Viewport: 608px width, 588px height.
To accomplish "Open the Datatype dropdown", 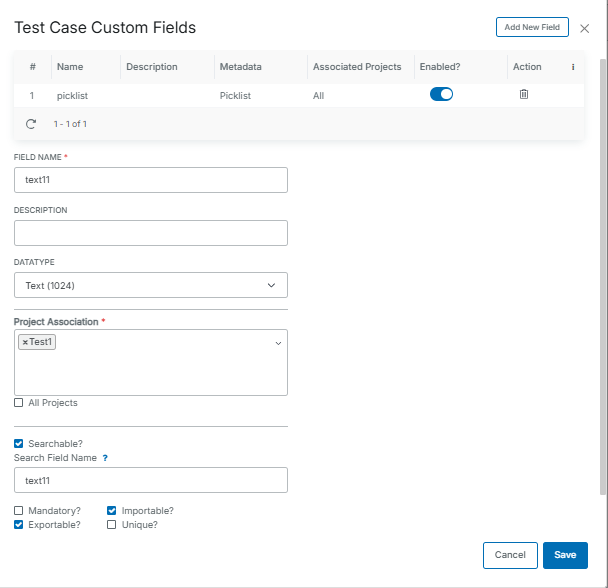I will coord(151,285).
